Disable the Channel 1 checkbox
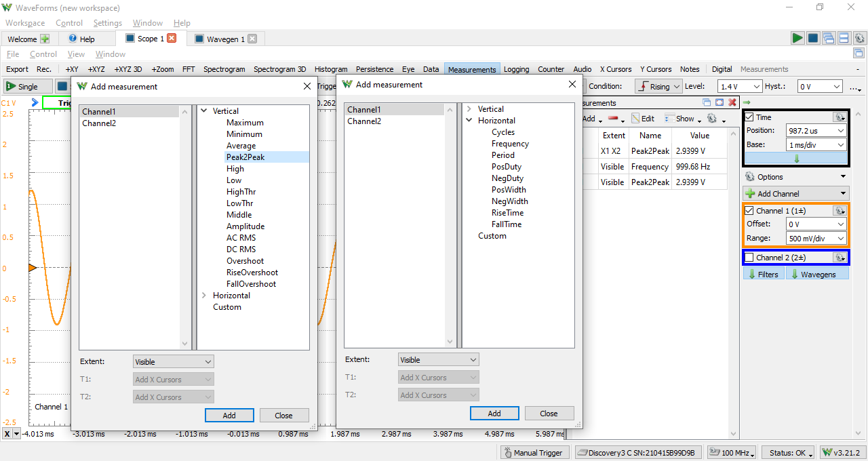 click(749, 211)
